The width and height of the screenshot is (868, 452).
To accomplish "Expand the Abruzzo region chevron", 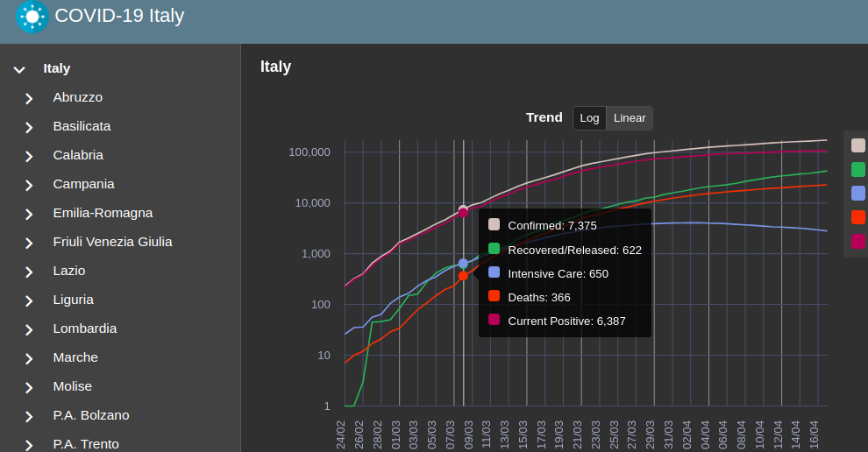I will 29,98.
